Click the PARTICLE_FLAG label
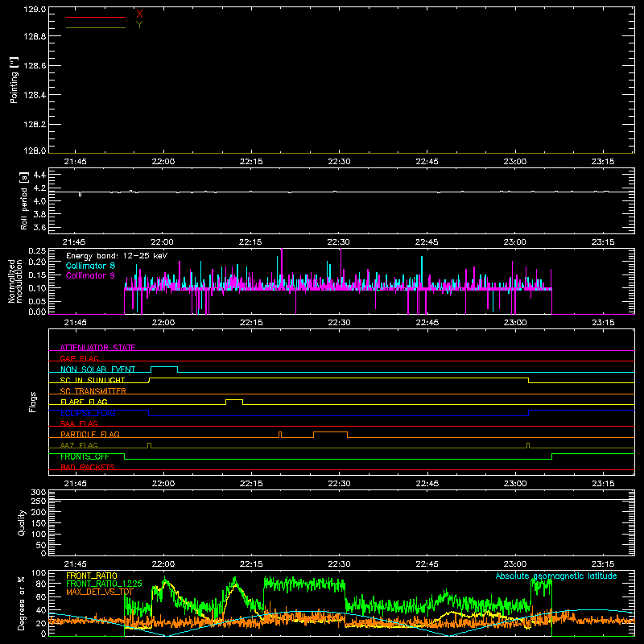Screen dimensions: 644x644 point(90,434)
